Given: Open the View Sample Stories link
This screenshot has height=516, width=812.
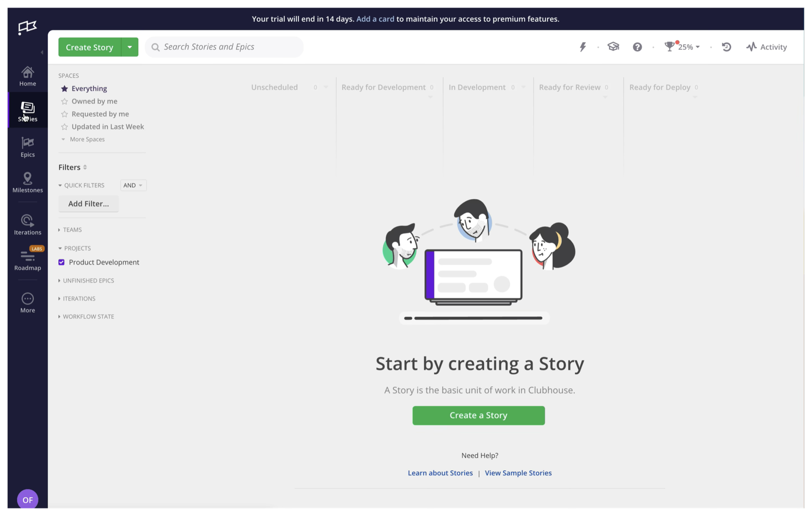Looking at the screenshot, I should [518, 473].
